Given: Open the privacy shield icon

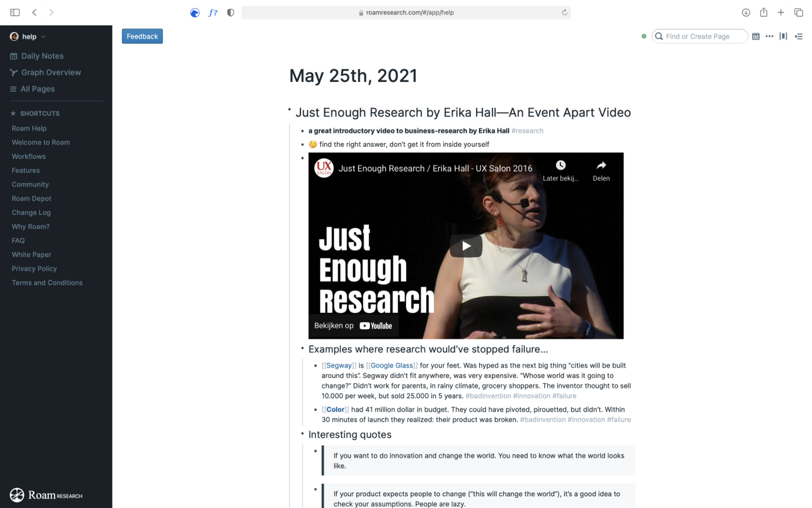Looking at the screenshot, I should coord(230,13).
